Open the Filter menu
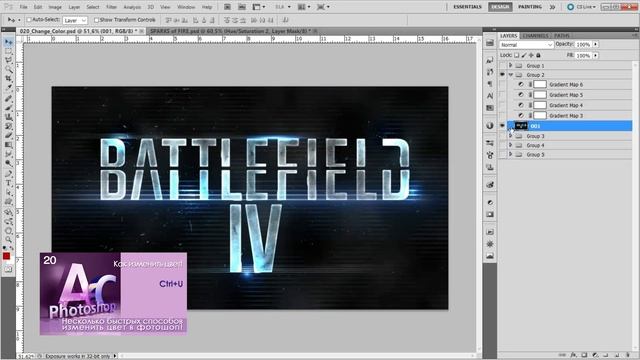The image size is (640, 360). [111, 7]
